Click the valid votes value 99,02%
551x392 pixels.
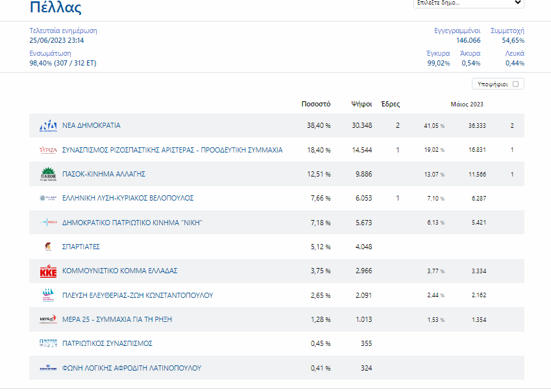pyautogui.click(x=439, y=63)
